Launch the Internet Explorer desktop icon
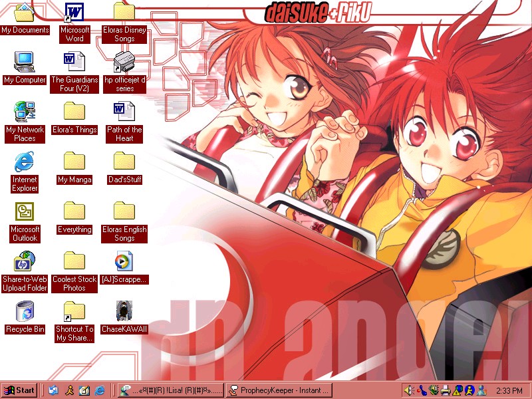 (25, 162)
